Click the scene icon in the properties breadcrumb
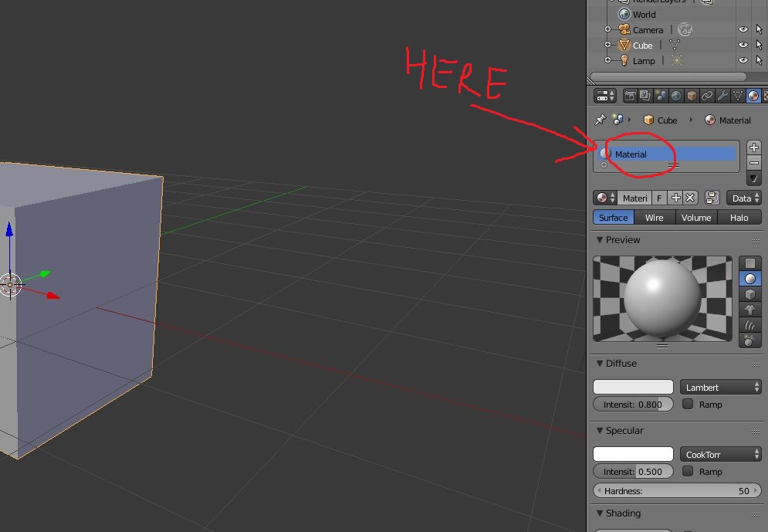 coord(618,120)
